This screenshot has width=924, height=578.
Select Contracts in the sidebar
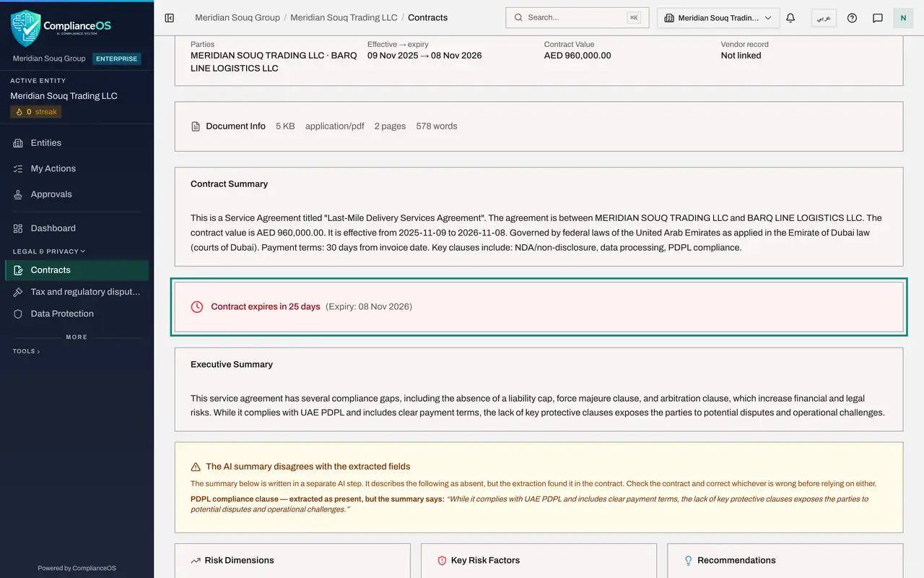point(77,270)
